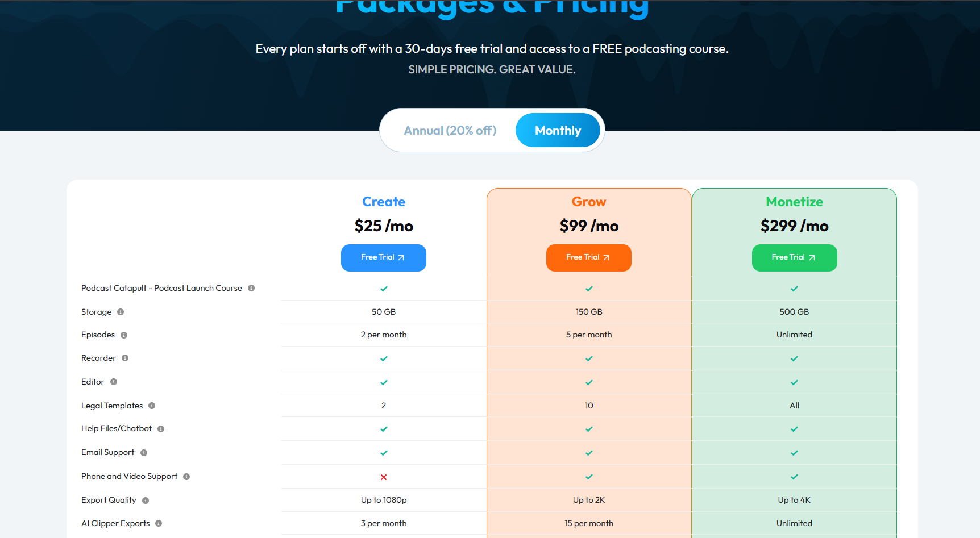The height and width of the screenshot is (538, 980).
Task: Click the Grow plan heading
Action: click(589, 202)
